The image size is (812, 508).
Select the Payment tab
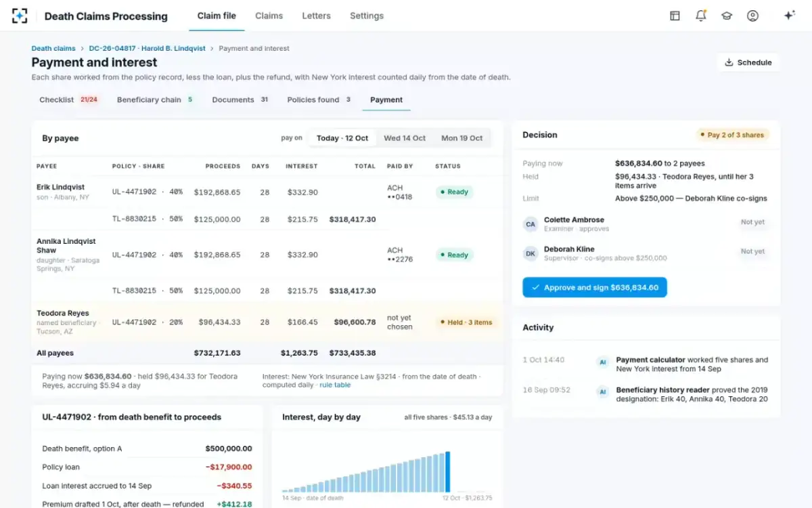coord(386,100)
